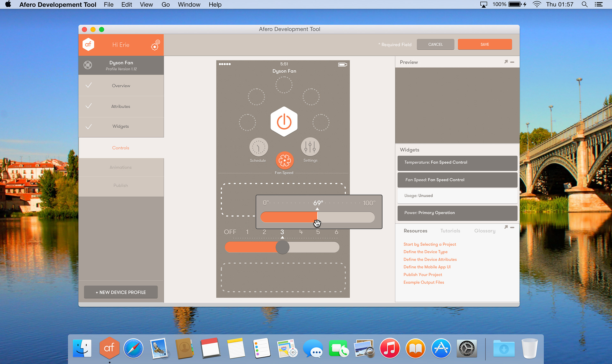Open the Downloads folder in the Dock
The width and height of the screenshot is (612, 364).
pos(504,348)
